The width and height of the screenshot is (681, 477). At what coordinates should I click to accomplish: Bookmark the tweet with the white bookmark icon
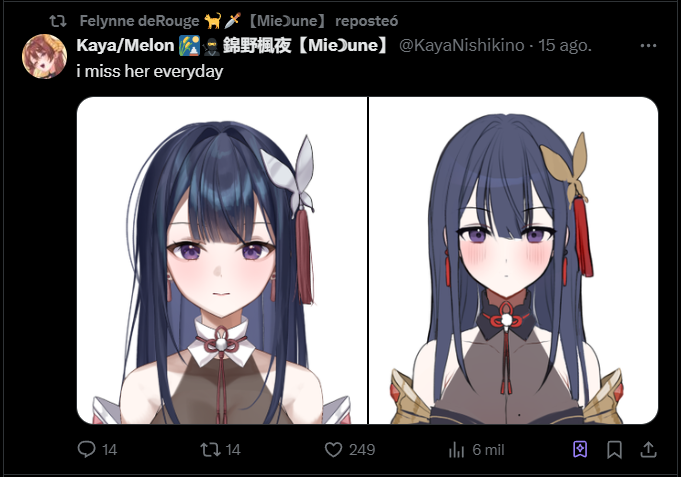click(614, 450)
